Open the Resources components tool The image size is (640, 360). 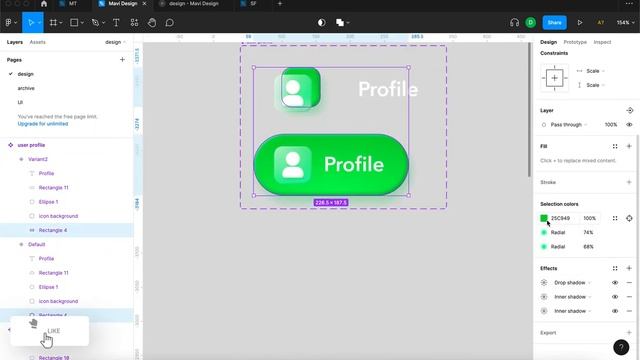coord(134,23)
